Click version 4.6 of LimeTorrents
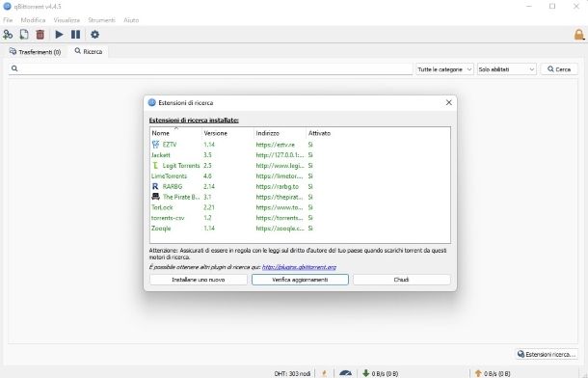Screen dimensions: 588x378 pyautogui.click(x=208, y=175)
